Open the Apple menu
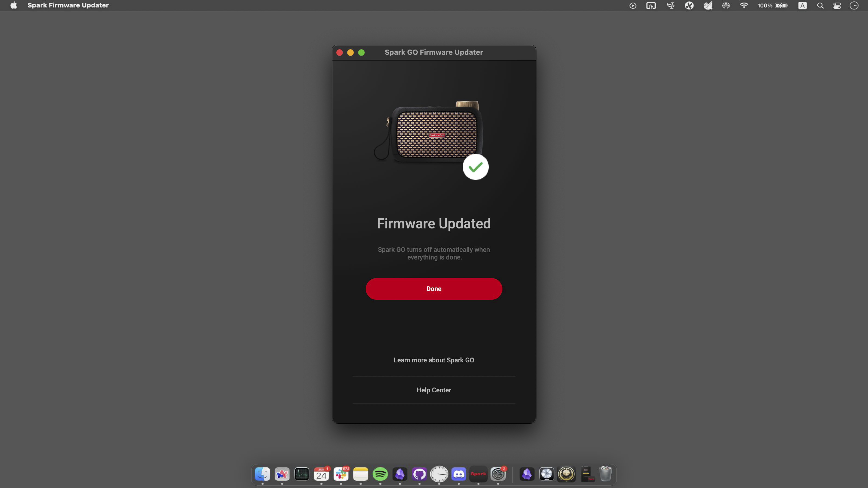868x488 pixels. (14, 5)
